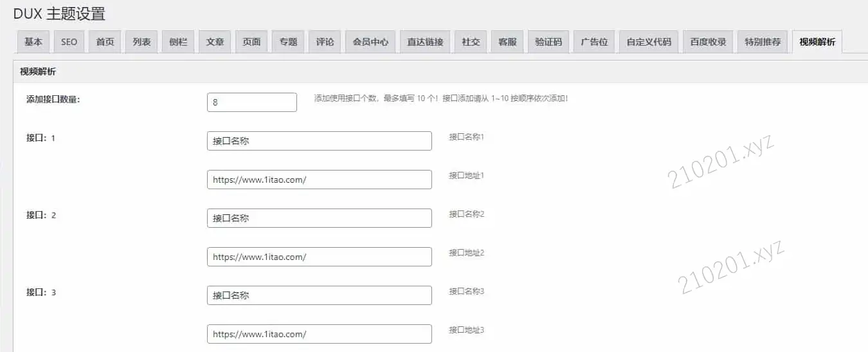868x352 pixels.
Task: Open the 自定义代码 tab
Action: (649, 42)
